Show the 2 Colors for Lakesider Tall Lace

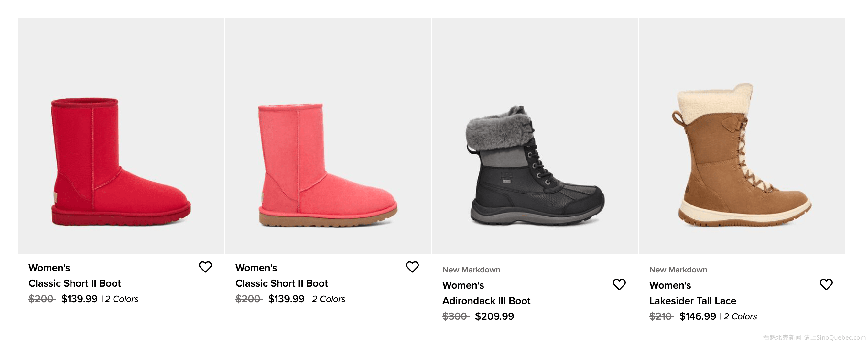(740, 317)
